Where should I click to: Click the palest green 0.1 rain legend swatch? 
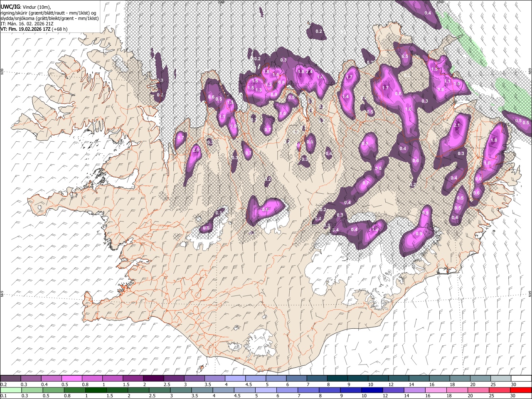[x=11, y=390]
